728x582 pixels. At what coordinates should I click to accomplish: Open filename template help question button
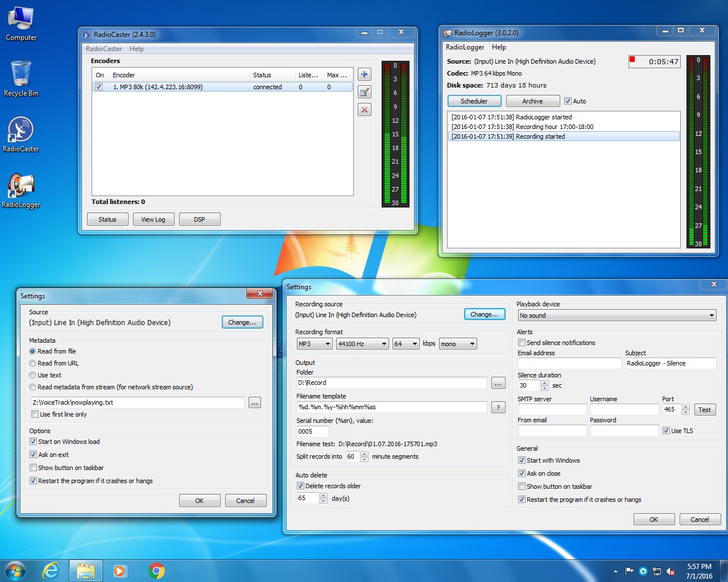(x=498, y=408)
